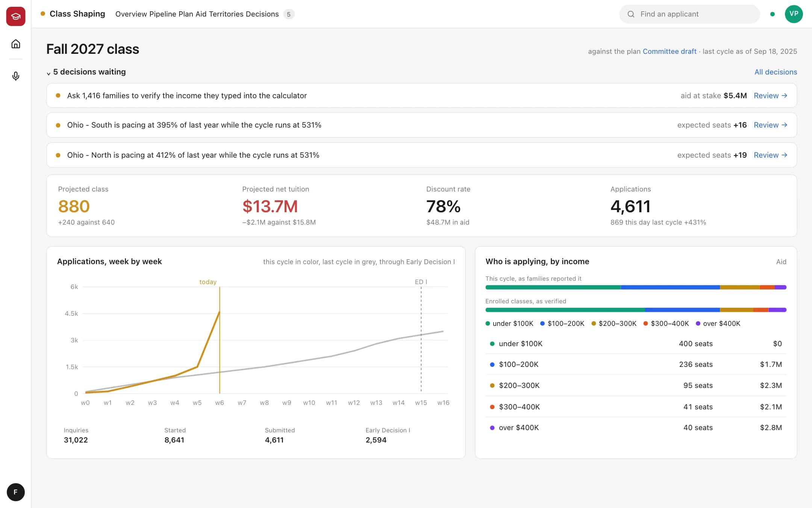The height and width of the screenshot is (508, 812).
Task: Focus the Find an applicant search field
Action: 689,14
